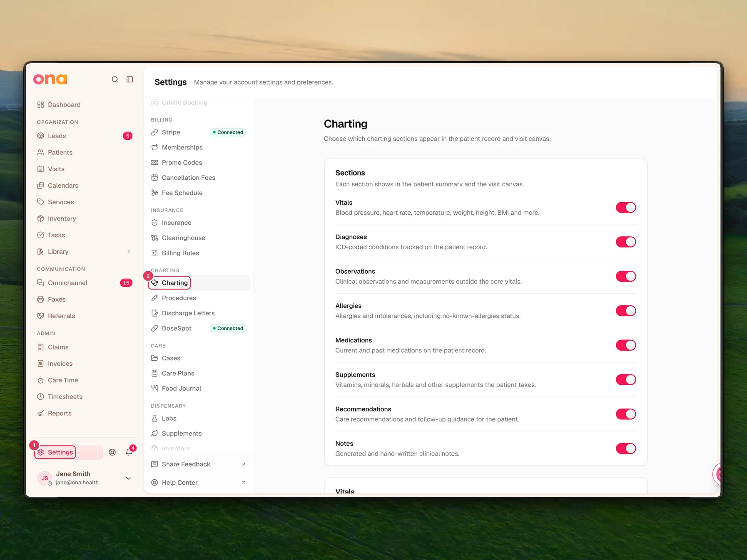Screen dimensions: 747x560
Task: Click the Patients people icon
Action: tap(40, 153)
